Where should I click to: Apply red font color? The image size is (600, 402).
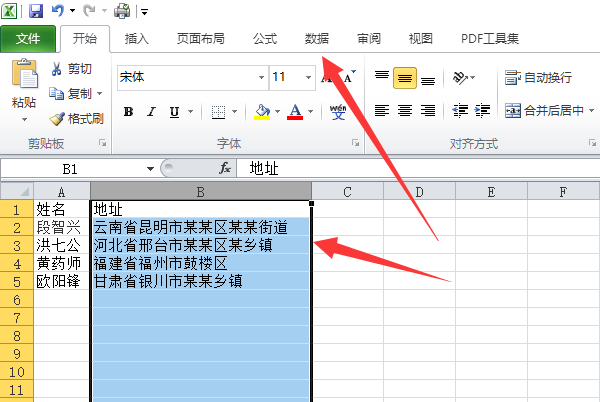(295, 112)
